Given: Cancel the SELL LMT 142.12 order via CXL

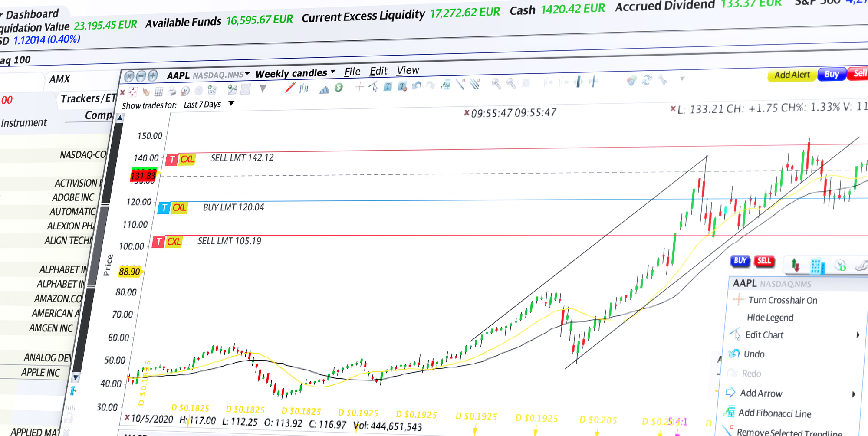Looking at the screenshot, I should (x=187, y=159).
